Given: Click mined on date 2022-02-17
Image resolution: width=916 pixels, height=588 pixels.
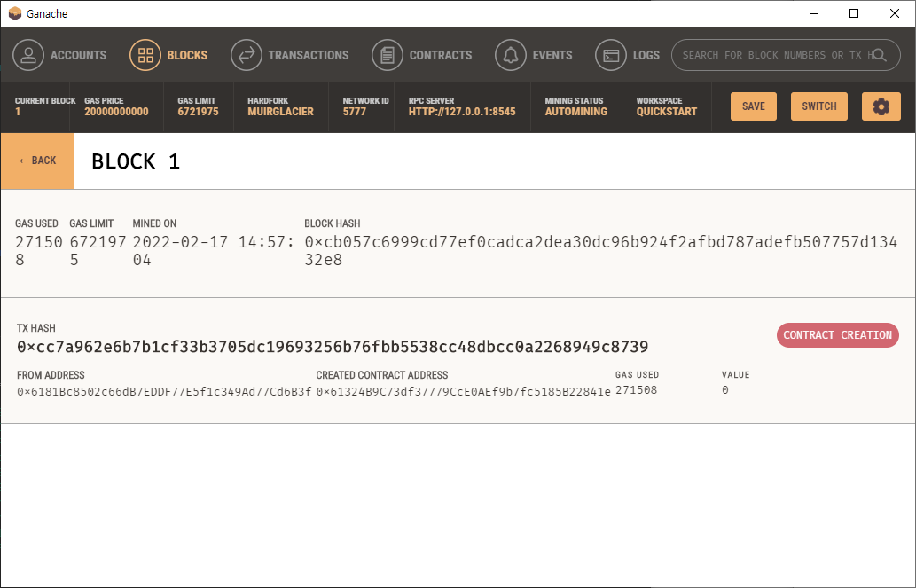Looking at the screenshot, I should (x=214, y=251).
